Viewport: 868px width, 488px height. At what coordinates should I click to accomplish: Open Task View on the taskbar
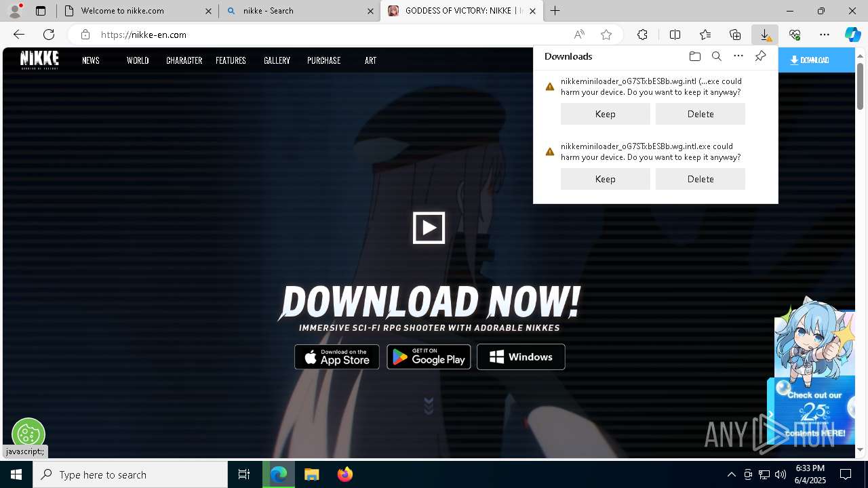pyautogui.click(x=244, y=474)
